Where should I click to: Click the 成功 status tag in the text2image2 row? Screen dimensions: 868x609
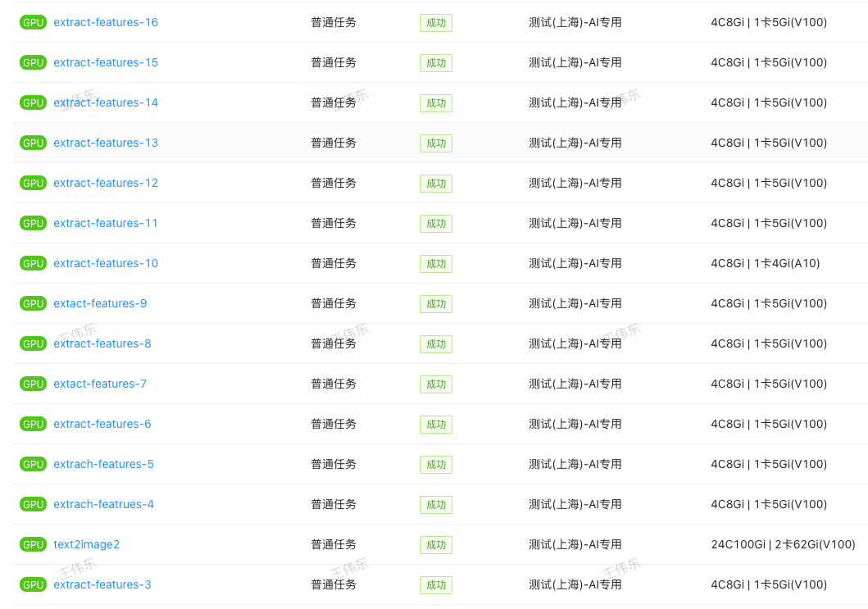coord(435,545)
